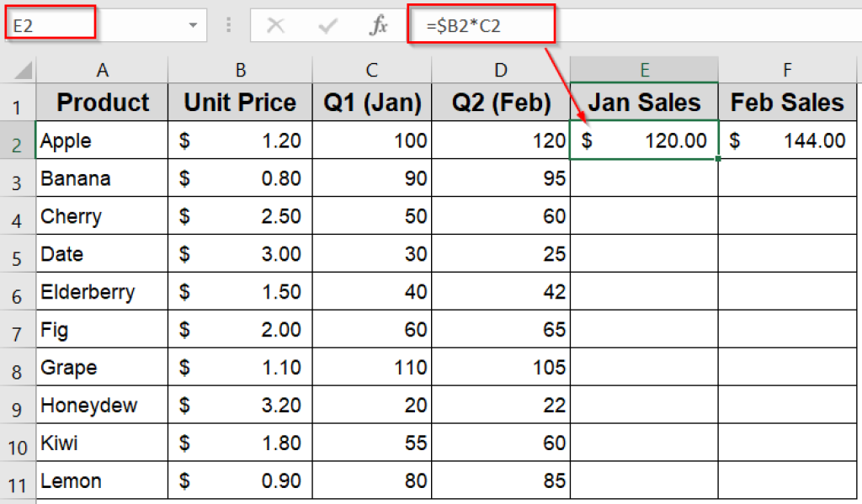The image size is (862, 504).
Task: Select row 11 header
Action: 18,480
